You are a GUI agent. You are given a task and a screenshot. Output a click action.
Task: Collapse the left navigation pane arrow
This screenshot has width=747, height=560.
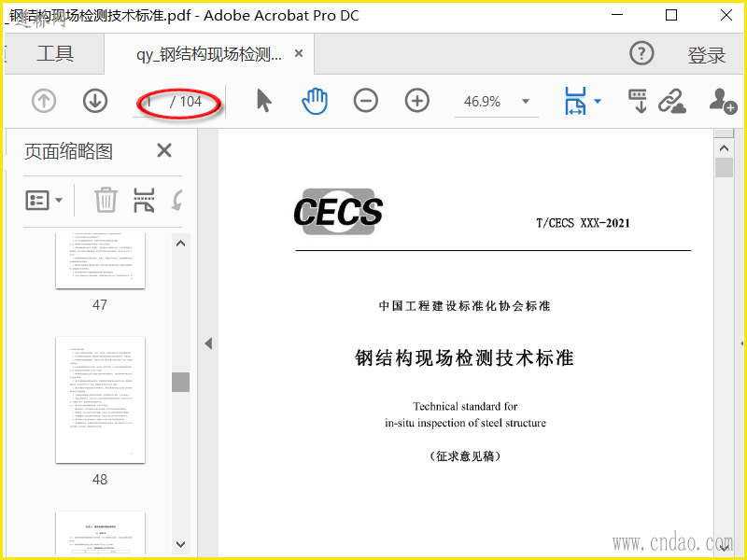(x=208, y=343)
